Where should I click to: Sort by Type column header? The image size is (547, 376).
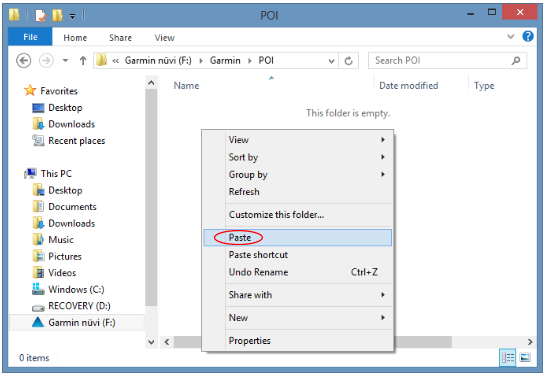pyautogui.click(x=484, y=86)
